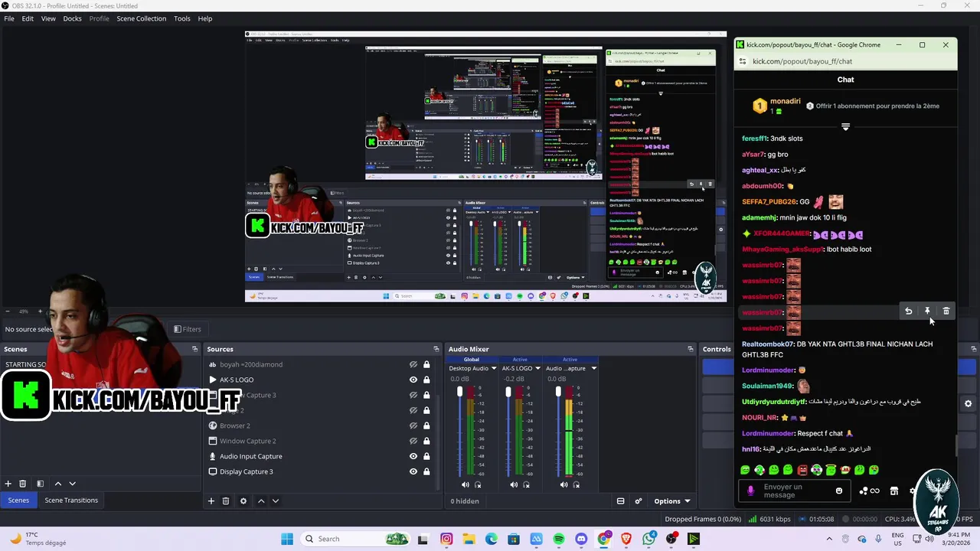The height and width of the screenshot is (551, 980).
Task: Open Audio Input Capture mixer dropdown arrow
Action: [x=593, y=368]
